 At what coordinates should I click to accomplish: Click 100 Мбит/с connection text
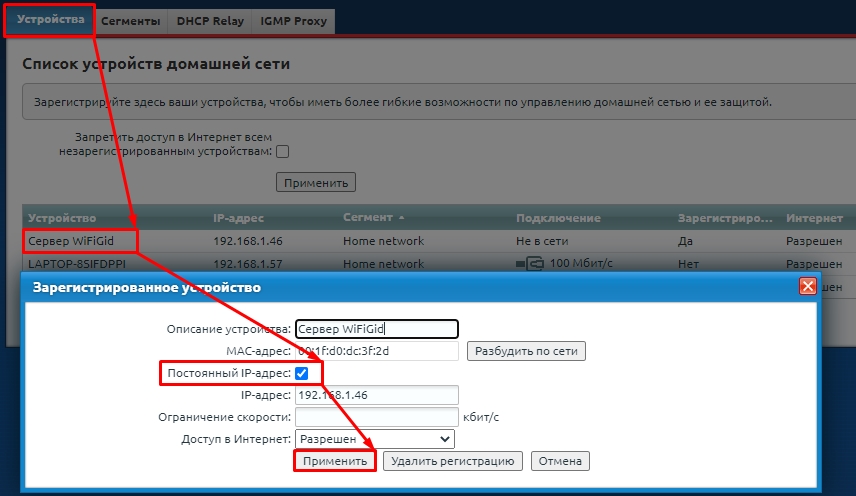coord(581,263)
